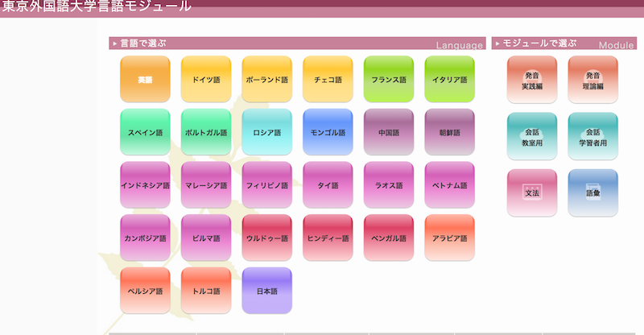Select the アラビア語 tile
Screen dimensions: 644x335
[x=450, y=238]
